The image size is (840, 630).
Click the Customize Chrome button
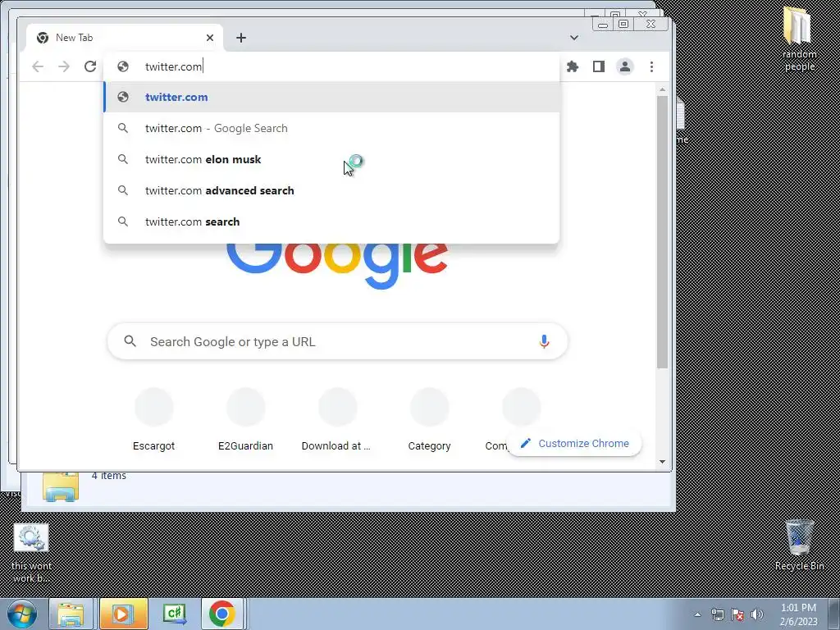pos(574,444)
